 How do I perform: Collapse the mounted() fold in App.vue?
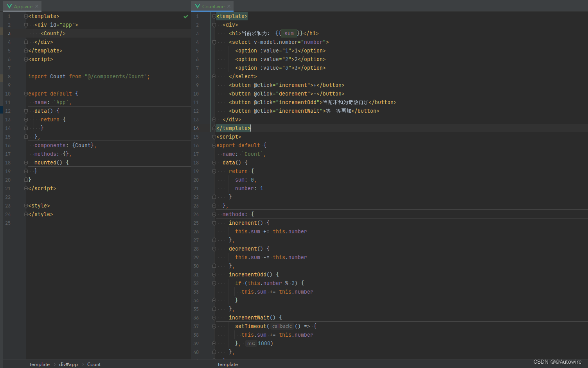[x=26, y=162]
